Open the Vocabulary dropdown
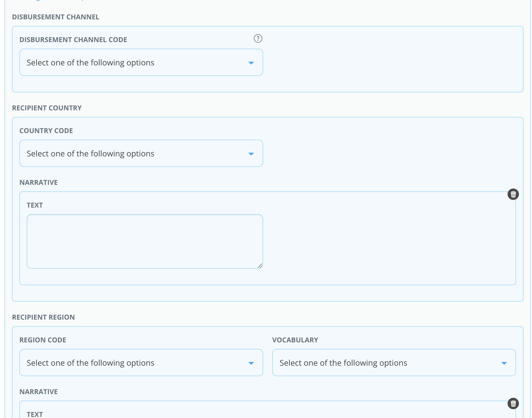 394,363
